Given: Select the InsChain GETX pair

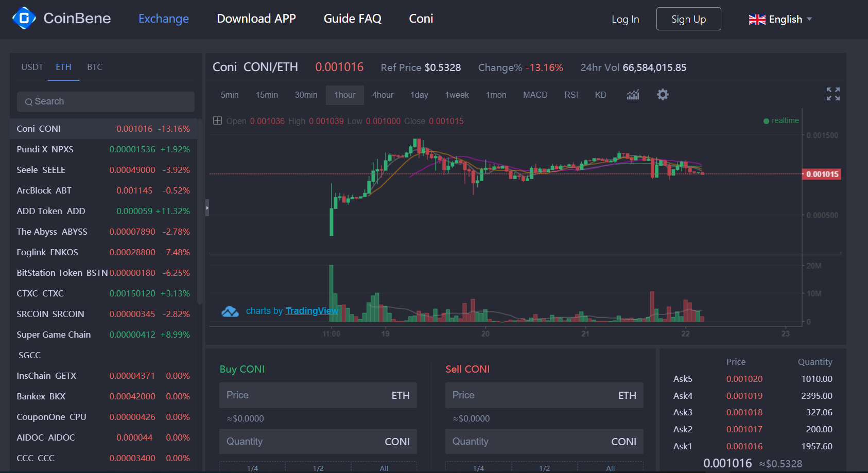Looking at the screenshot, I should [x=103, y=376].
